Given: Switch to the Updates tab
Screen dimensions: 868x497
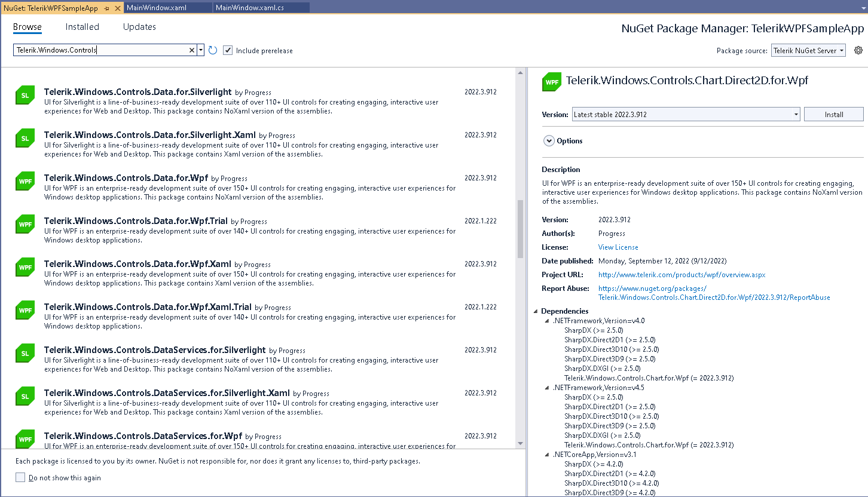Looking at the screenshot, I should pos(139,27).
